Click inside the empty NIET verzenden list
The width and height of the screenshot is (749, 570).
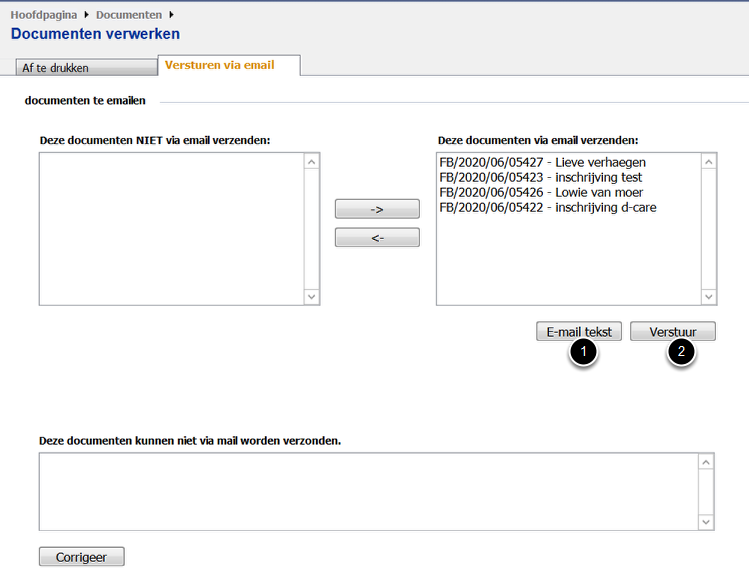click(170, 228)
